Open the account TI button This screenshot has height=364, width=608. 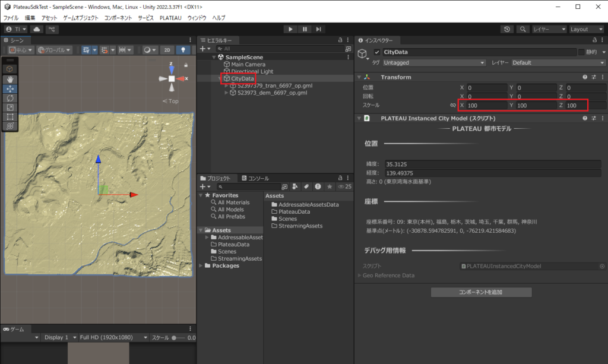click(x=16, y=29)
